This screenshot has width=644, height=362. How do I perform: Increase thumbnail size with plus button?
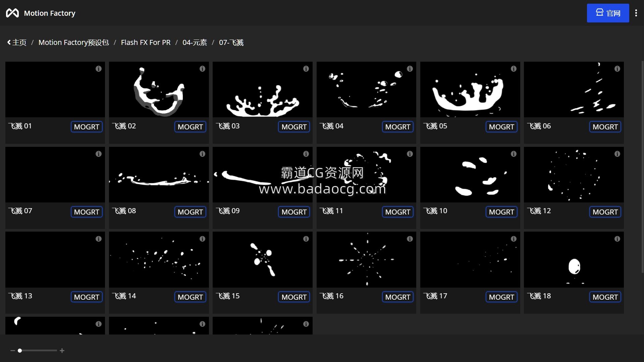[x=62, y=351]
